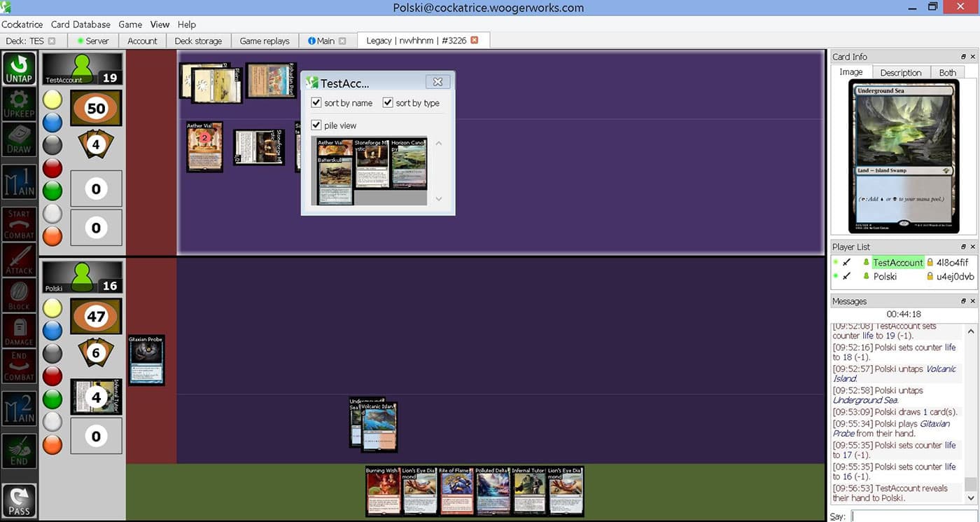
Task: Select TestAccount in the Player List
Action: [897, 263]
